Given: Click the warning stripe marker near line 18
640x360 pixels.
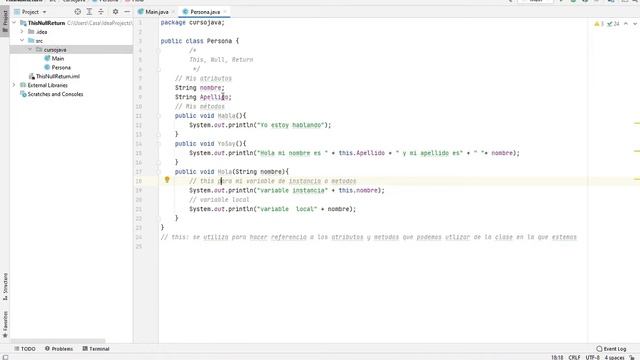Looking at the screenshot, I should (x=637, y=179).
